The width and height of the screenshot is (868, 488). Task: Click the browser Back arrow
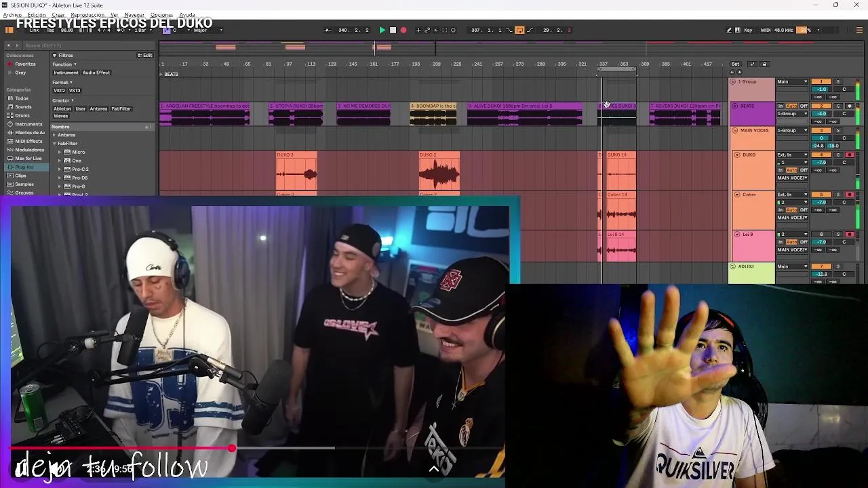coord(8,45)
